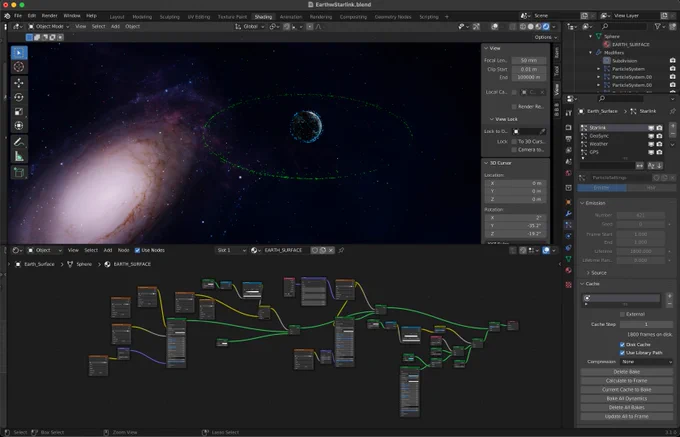The height and width of the screenshot is (437, 680).
Task: Switch to solid viewport shading
Action: pyautogui.click(x=530, y=26)
